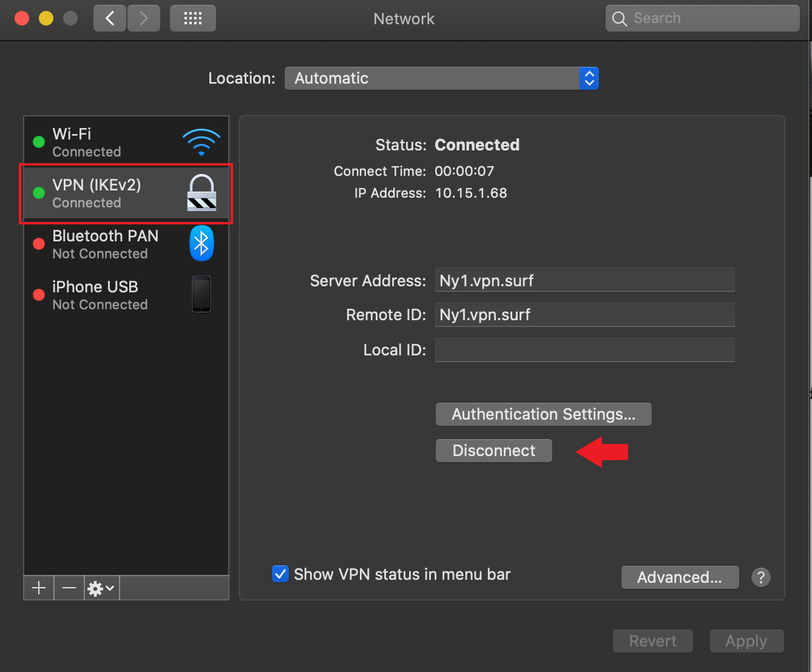
Task: Add a new network service with plus icon
Action: point(38,588)
